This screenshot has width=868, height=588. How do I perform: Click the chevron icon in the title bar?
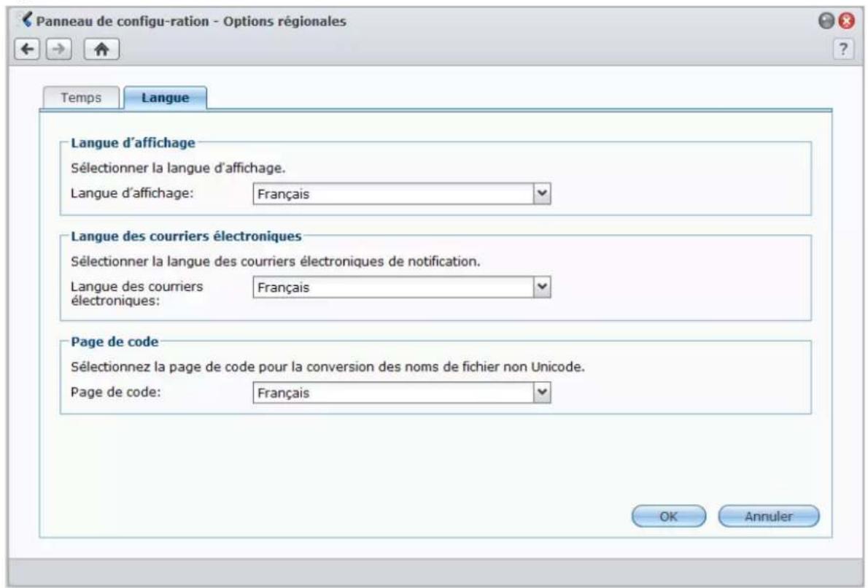tap(26, 20)
